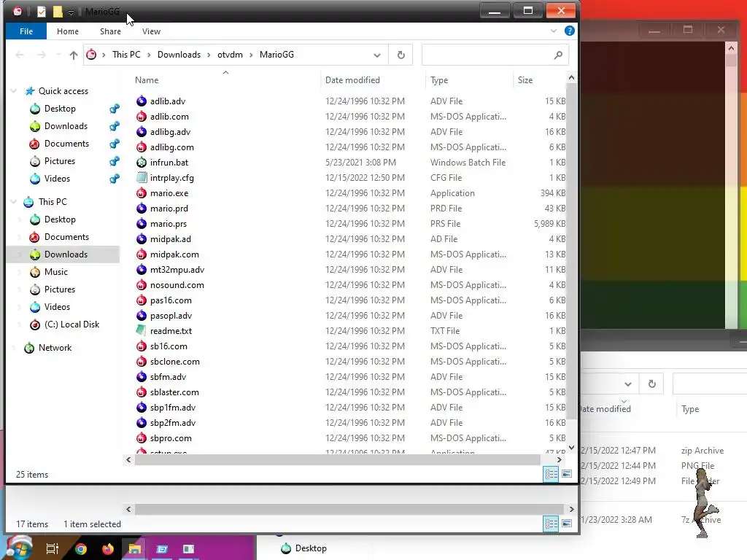Switch to large icons view in MarioGG window
747x560 pixels.
[x=566, y=474]
